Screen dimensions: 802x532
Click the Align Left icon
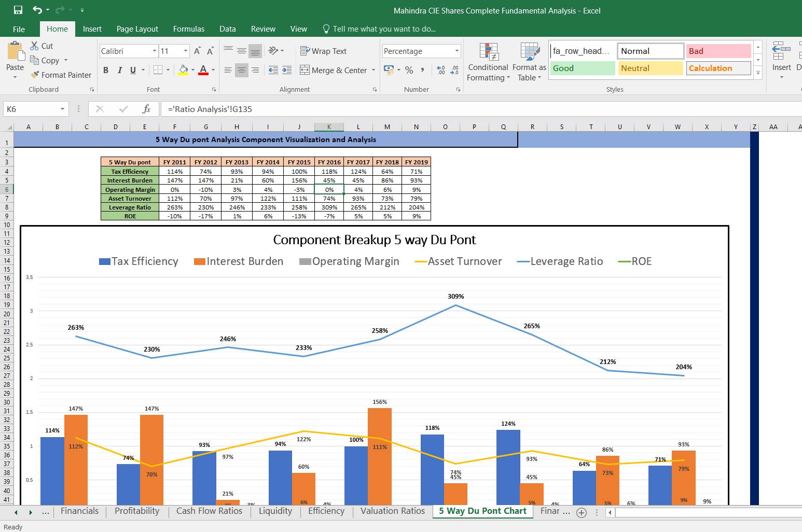(x=228, y=70)
